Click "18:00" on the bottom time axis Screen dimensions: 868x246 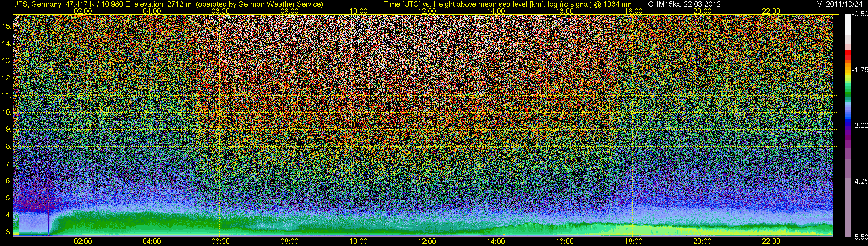pos(633,241)
